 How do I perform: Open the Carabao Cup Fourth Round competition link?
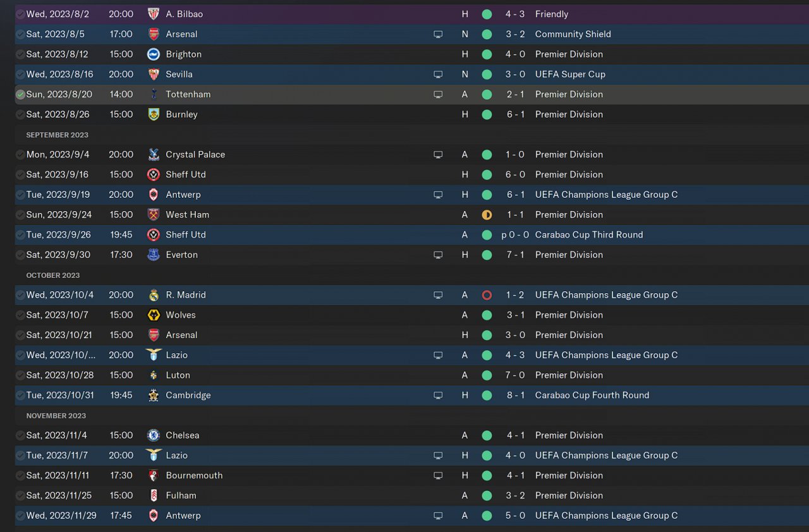coord(592,396)
